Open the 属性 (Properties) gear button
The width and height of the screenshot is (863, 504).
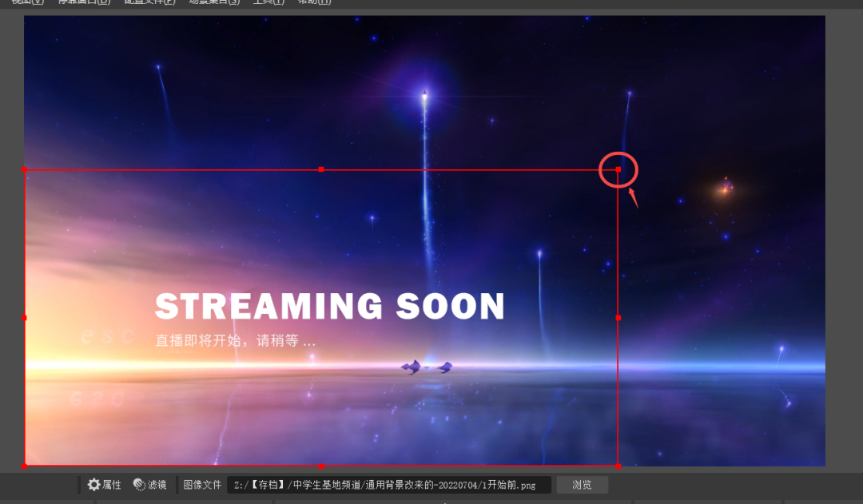coord(105,485)
